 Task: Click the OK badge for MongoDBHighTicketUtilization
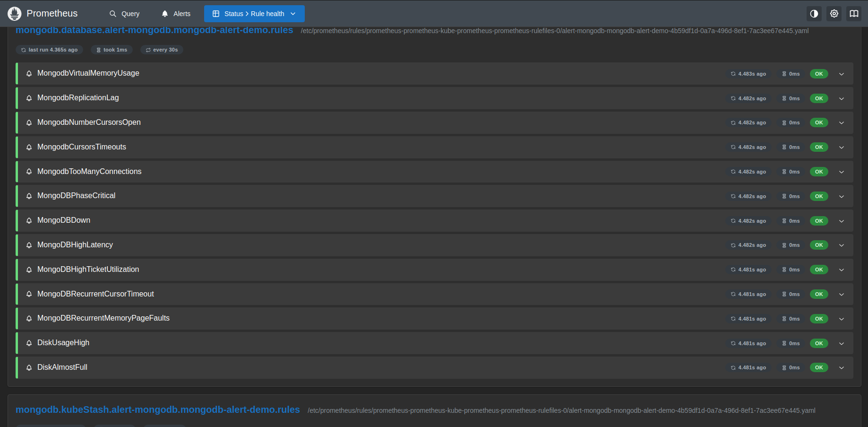pyautogui.click(x=819, y=270)
